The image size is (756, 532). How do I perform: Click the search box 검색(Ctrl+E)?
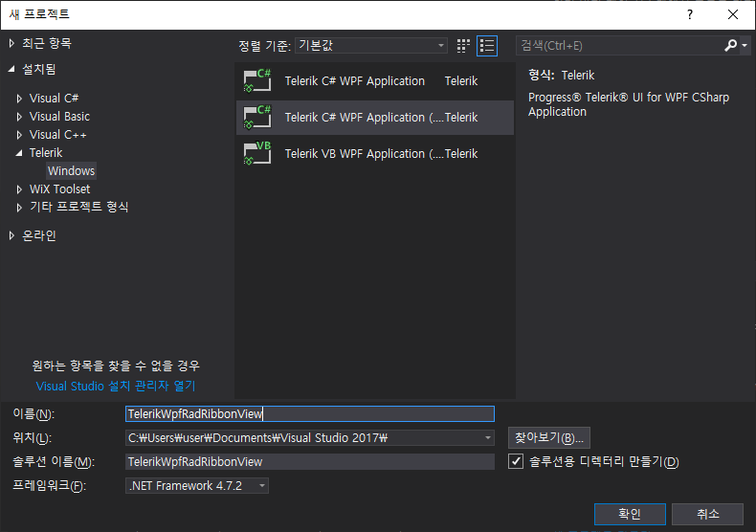[619, 45]
